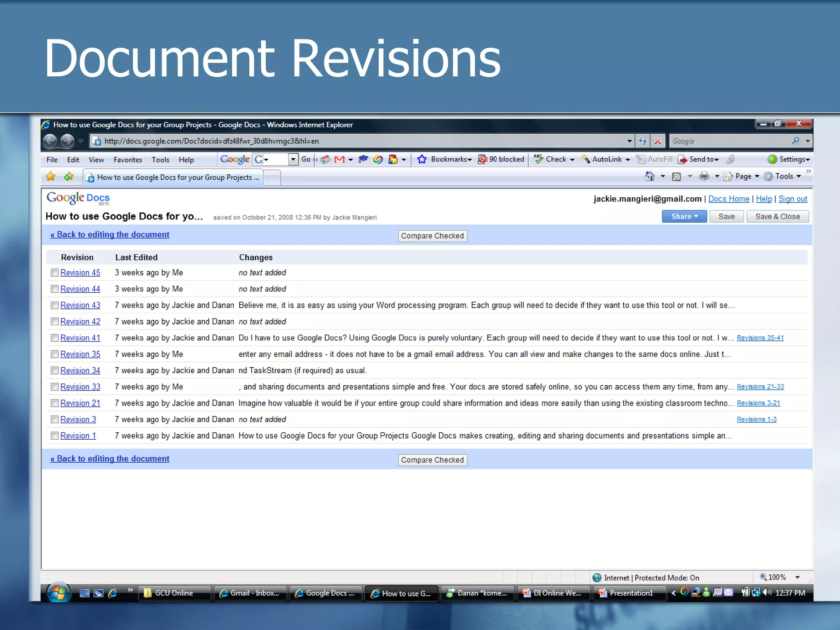Click the Bookmarks star icon in toolbar
The width and height of the screenshot is (840, 630).
[x=422, y=160]
